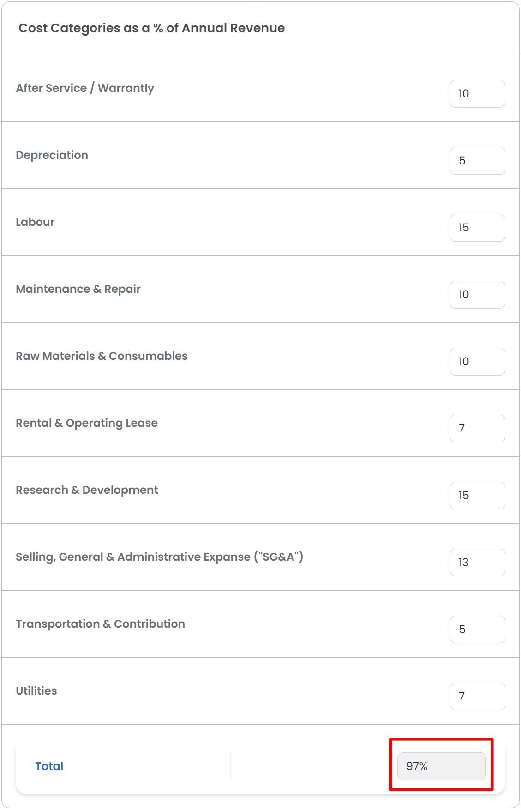Click the Total label
This screenshot has height=812, width=521.
[x=49, y=766]
